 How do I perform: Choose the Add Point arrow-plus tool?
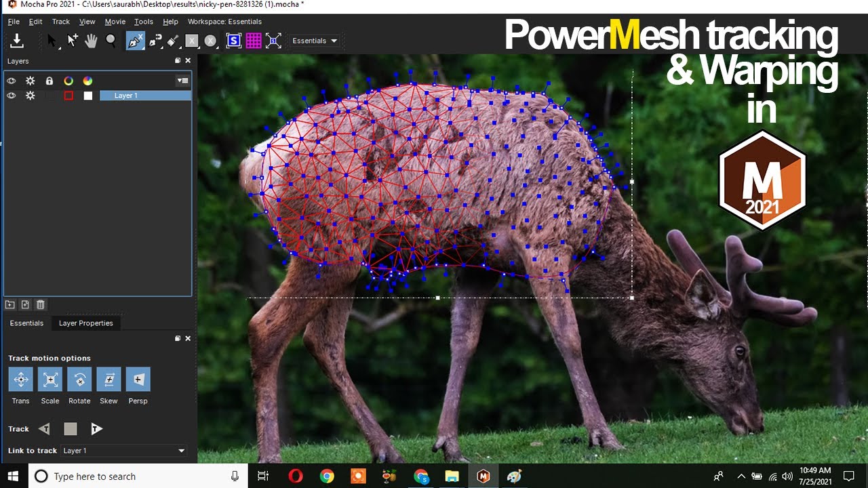coord(72,41)
